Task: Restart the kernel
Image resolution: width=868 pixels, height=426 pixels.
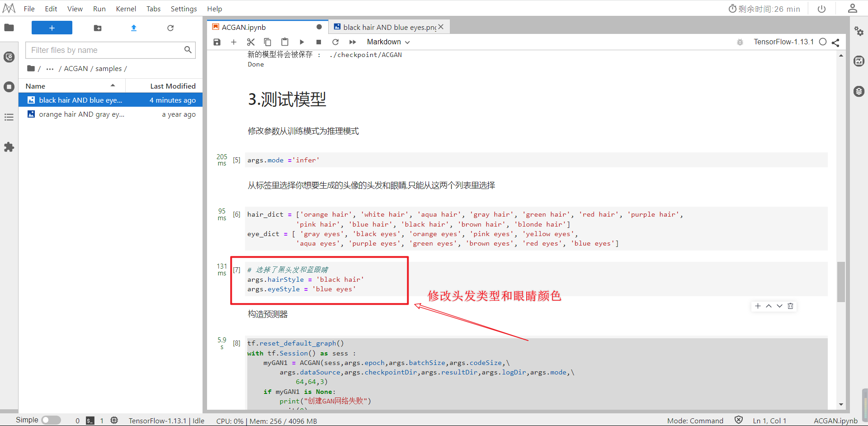Action: (335, 42)
